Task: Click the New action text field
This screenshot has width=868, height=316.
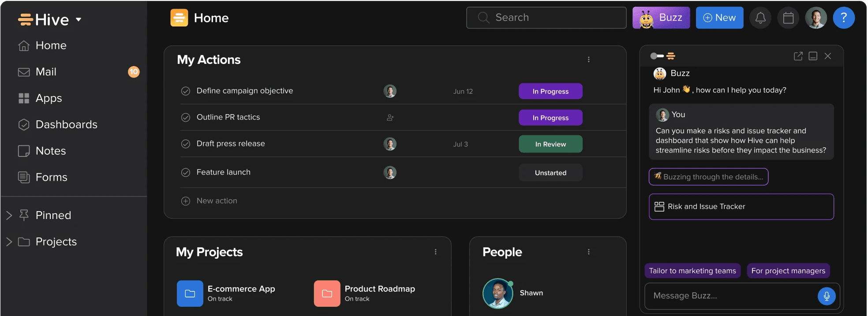Action: [x=217, y=201]
